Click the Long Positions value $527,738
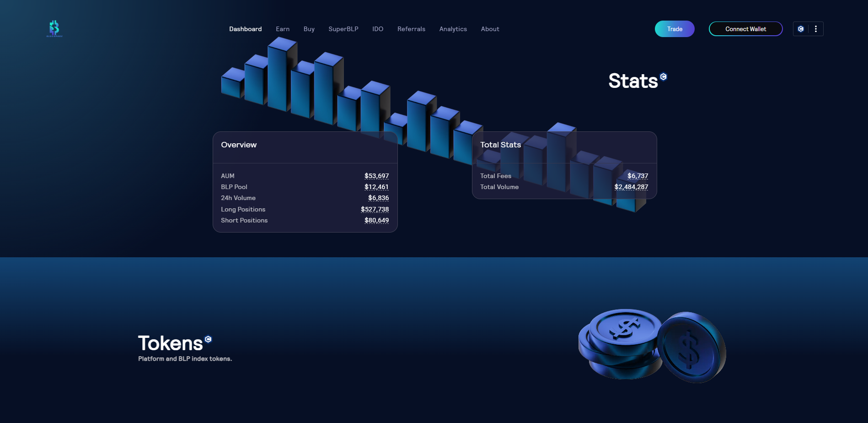Screen dimensions: 868x423 click(x=375, y=209)
